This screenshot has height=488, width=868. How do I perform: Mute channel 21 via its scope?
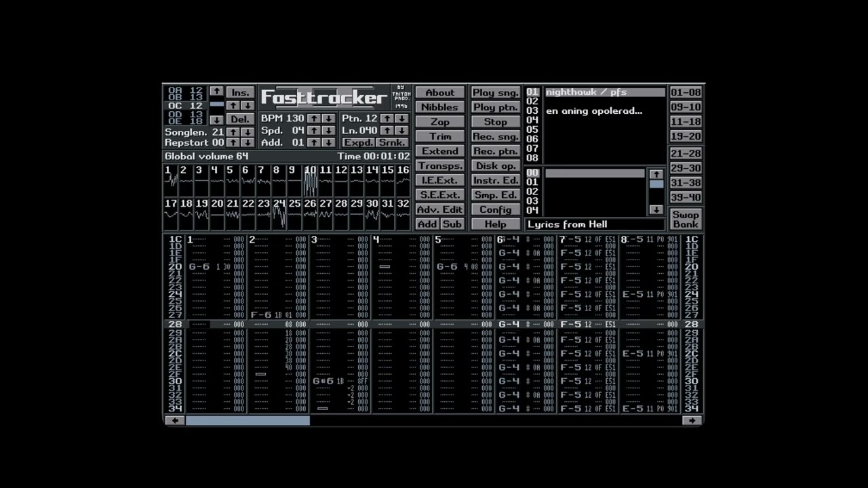(x=233, y=213)
